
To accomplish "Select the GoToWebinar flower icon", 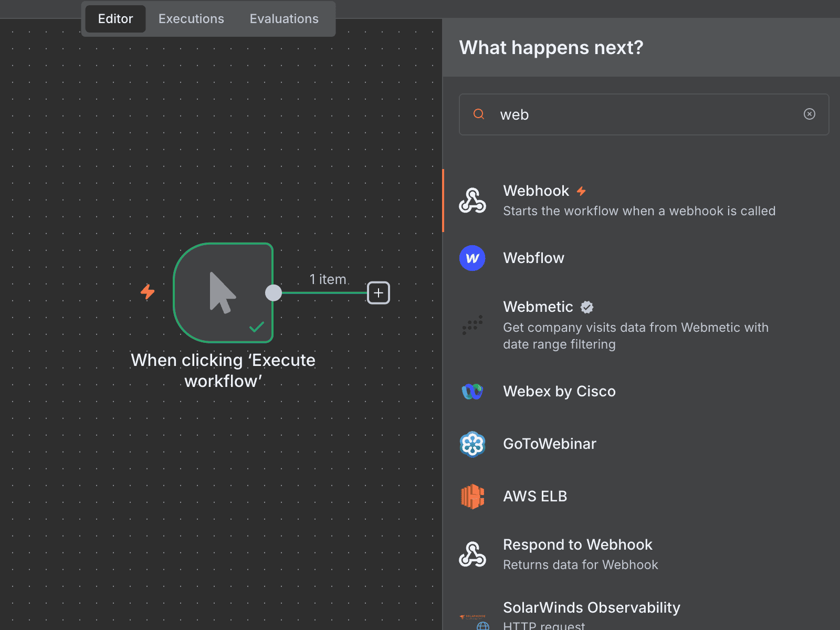I will (472, 444).
